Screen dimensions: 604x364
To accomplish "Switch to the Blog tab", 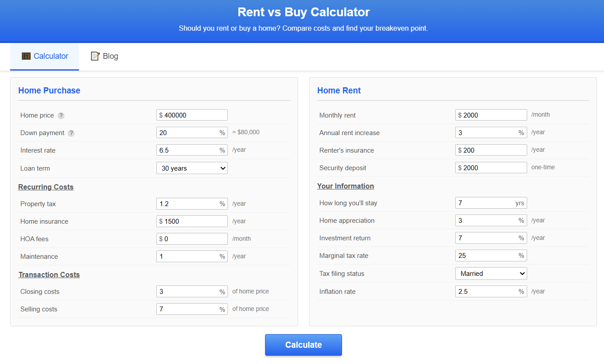I will [x=104, y=56].
